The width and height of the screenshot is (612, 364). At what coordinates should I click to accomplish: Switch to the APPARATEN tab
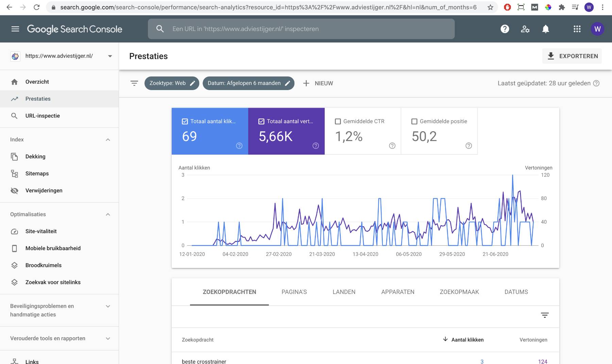[398, 292]
